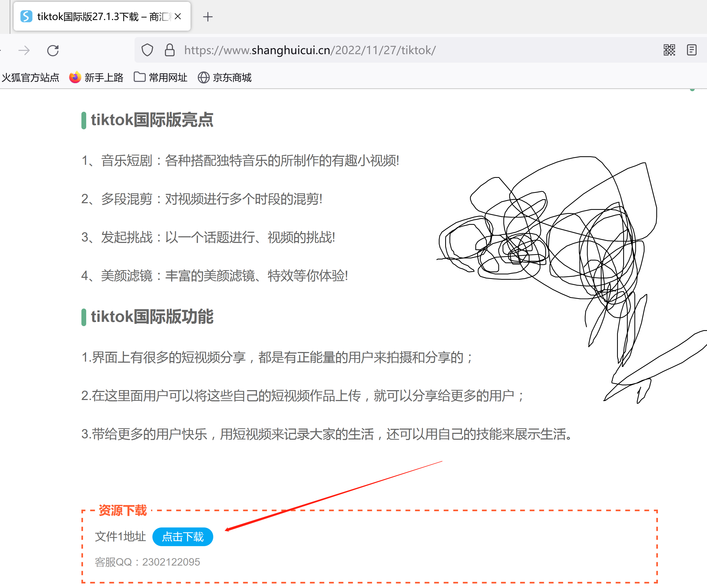Image resolution: width=707 pixels, height=588 pixels.
Task: Click the tiktok国际版功能 heading
Action: (x=152, y=317)
